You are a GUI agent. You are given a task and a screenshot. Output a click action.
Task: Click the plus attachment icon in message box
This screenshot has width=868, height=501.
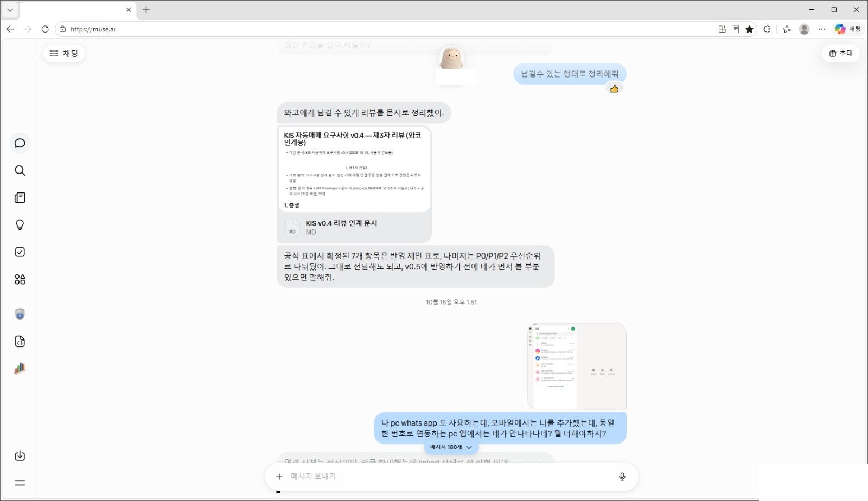(x=279, y=477)
